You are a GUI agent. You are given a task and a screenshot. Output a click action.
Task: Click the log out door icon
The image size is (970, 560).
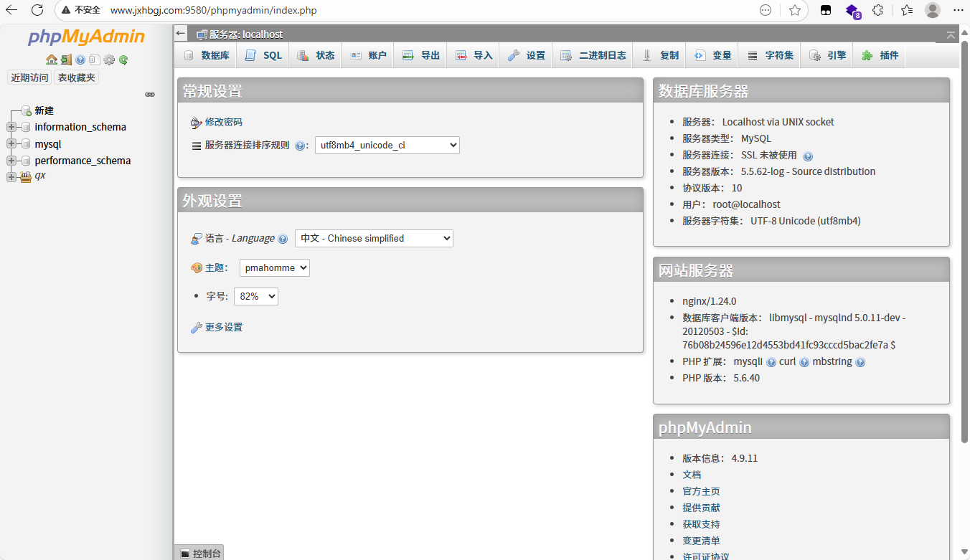(66, 60)
